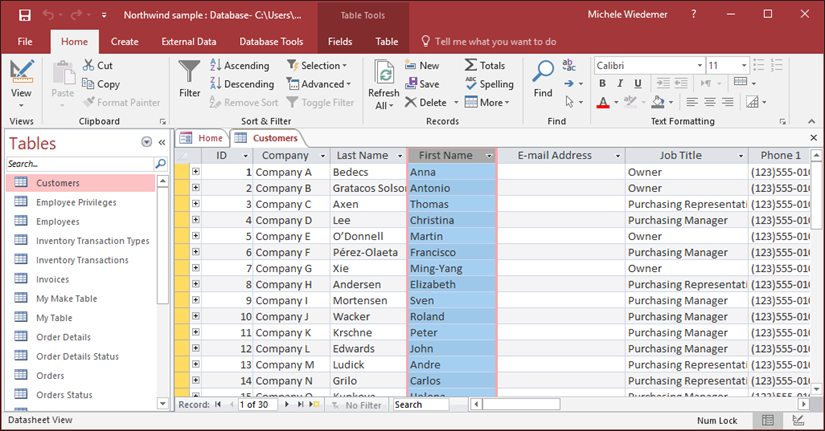Align text left
825x431 pixels.
click(692, 102)
